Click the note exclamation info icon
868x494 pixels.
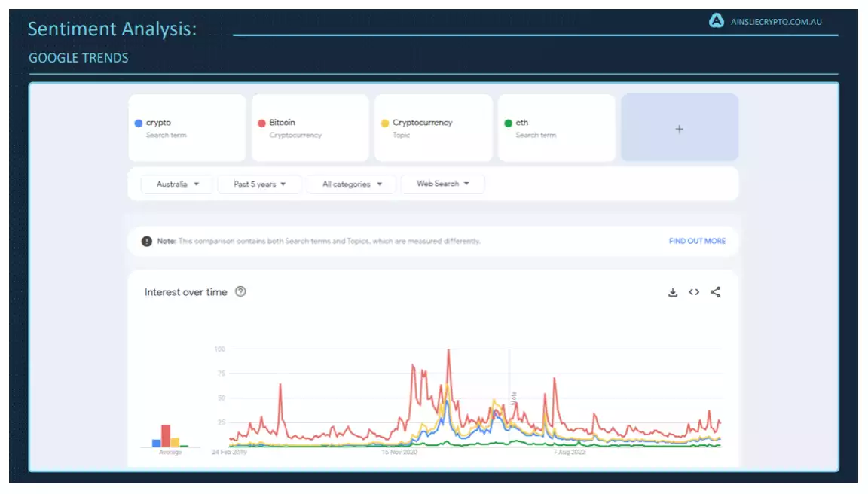[x=147, y=241]
